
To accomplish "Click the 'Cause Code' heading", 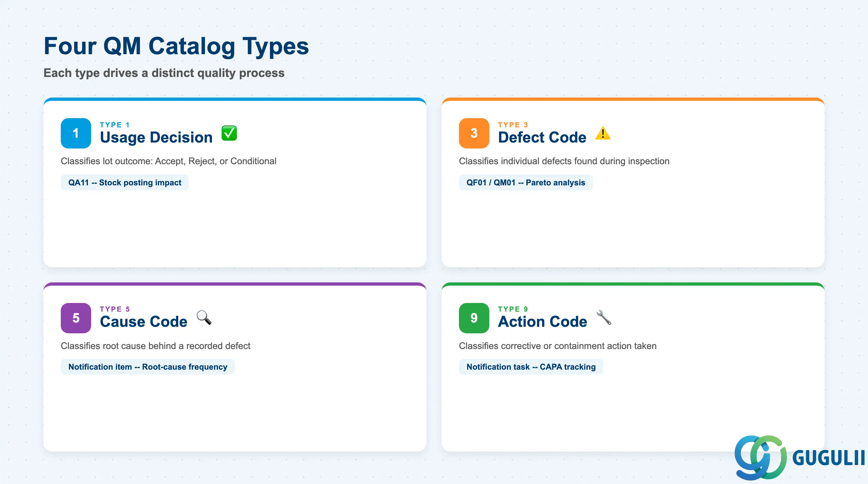I will (x=144, y=321).
